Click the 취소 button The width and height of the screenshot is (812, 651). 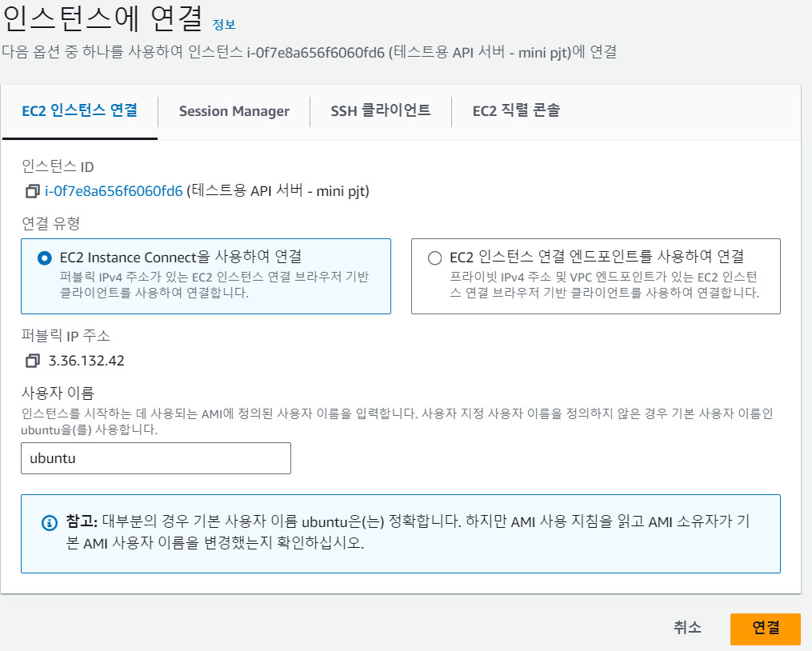pyautogui.click(x=688, y=628)
